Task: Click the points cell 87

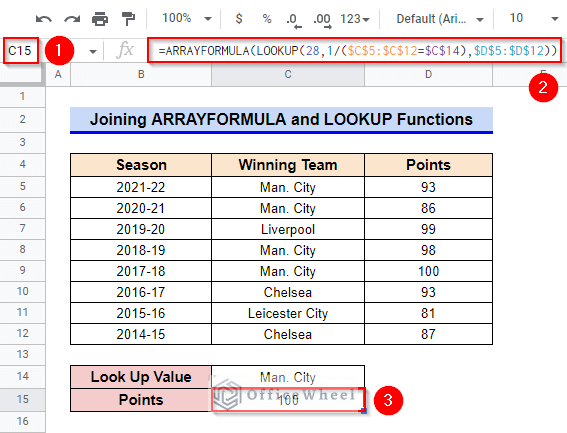Action: click(429, 334)
